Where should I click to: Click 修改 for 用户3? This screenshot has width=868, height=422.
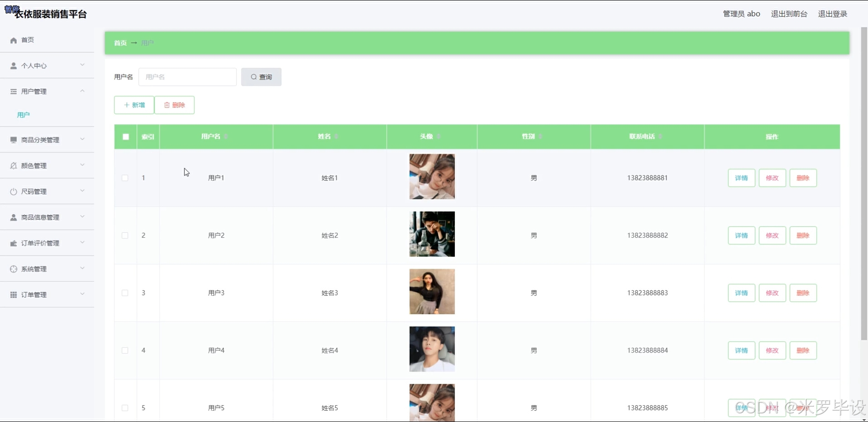coord(773,293)
